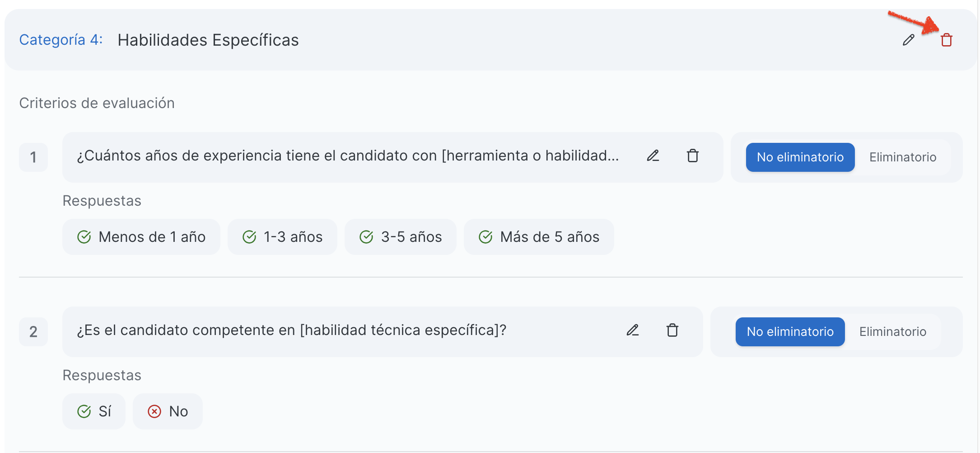Edit the second criterion about technical competence
This screenshot has height=453, width=980.
click(x=632, y=330)
